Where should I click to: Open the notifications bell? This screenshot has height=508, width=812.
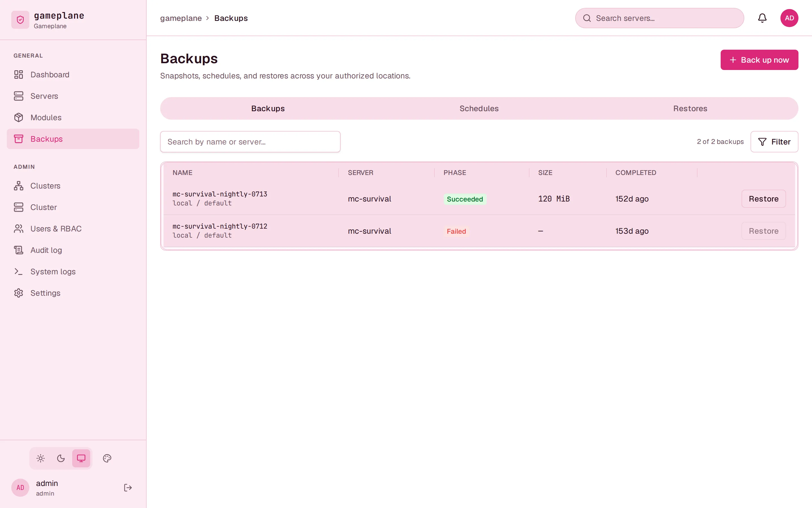tap(762, 18)
